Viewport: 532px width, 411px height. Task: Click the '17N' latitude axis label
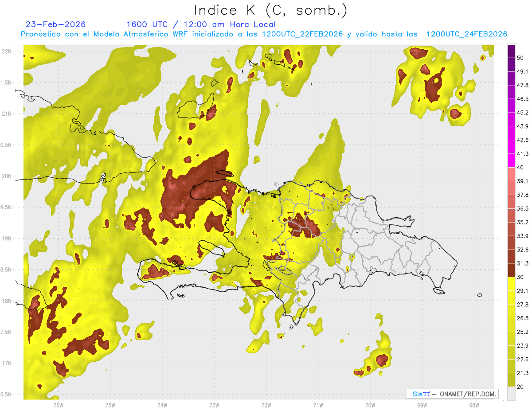(x=7, y=363)
